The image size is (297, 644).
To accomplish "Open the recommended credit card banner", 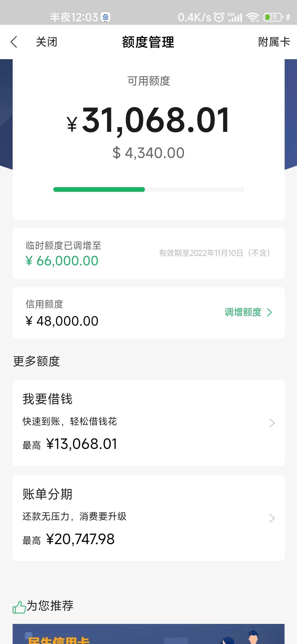I will point(148,634).
